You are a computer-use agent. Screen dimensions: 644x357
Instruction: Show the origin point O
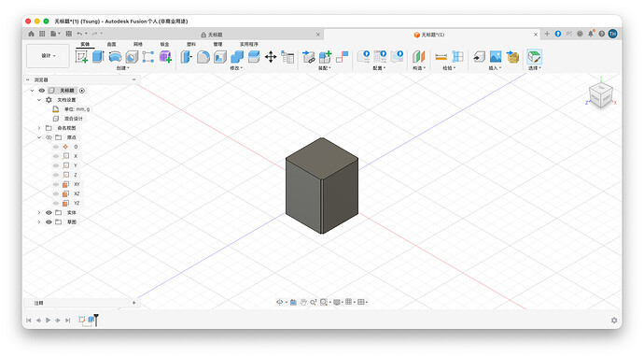(x=56, y=147)
